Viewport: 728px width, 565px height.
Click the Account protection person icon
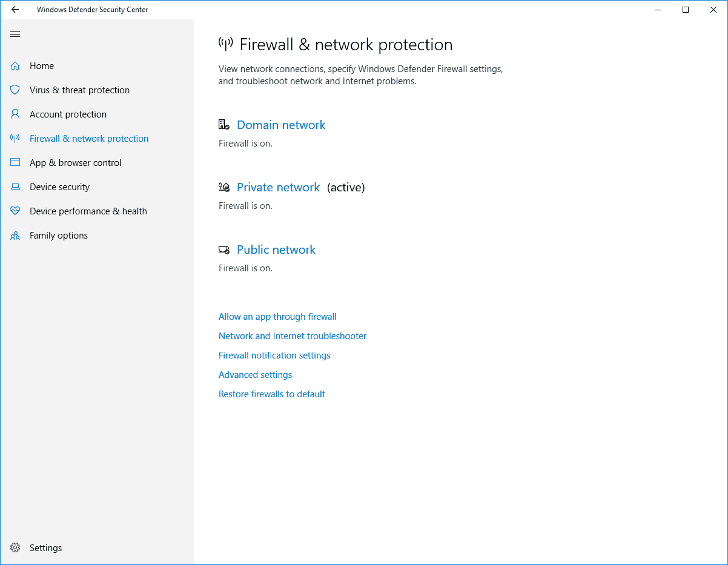pos(15,114)
